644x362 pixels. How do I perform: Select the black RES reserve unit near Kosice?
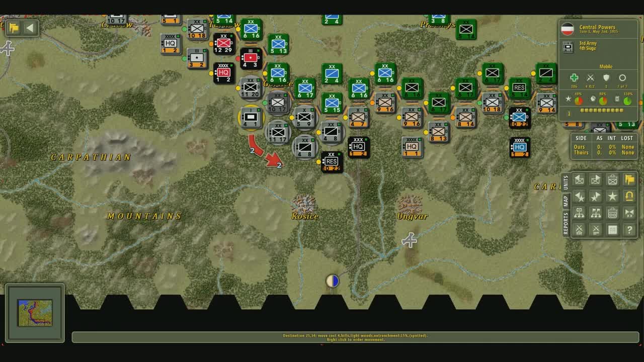click(332, 162)
